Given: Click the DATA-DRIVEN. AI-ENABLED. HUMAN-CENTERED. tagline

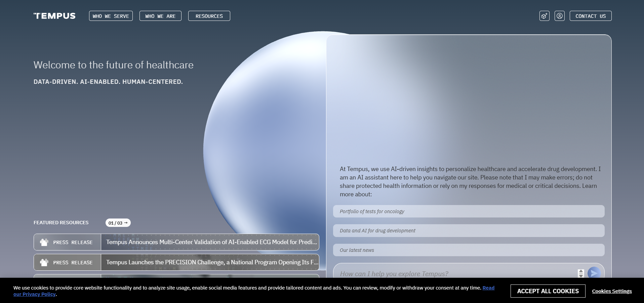Looking at the screenshot, I should click(x=108, y=82).
